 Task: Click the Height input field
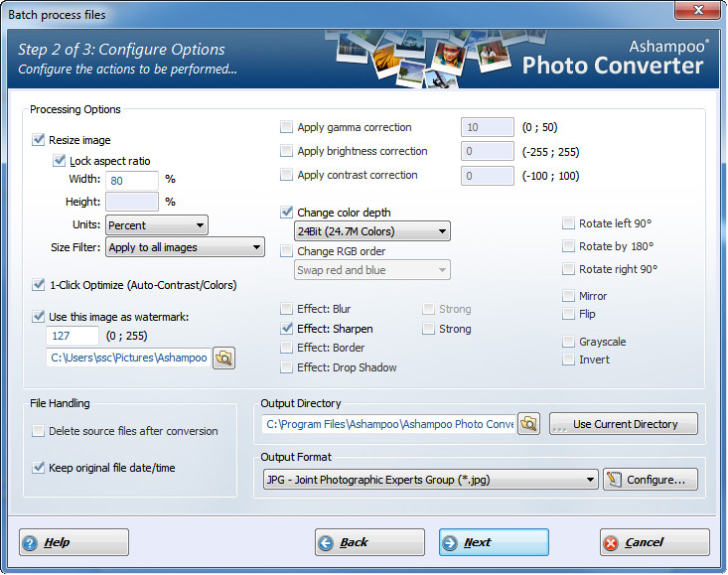click(x=132, y=202)
